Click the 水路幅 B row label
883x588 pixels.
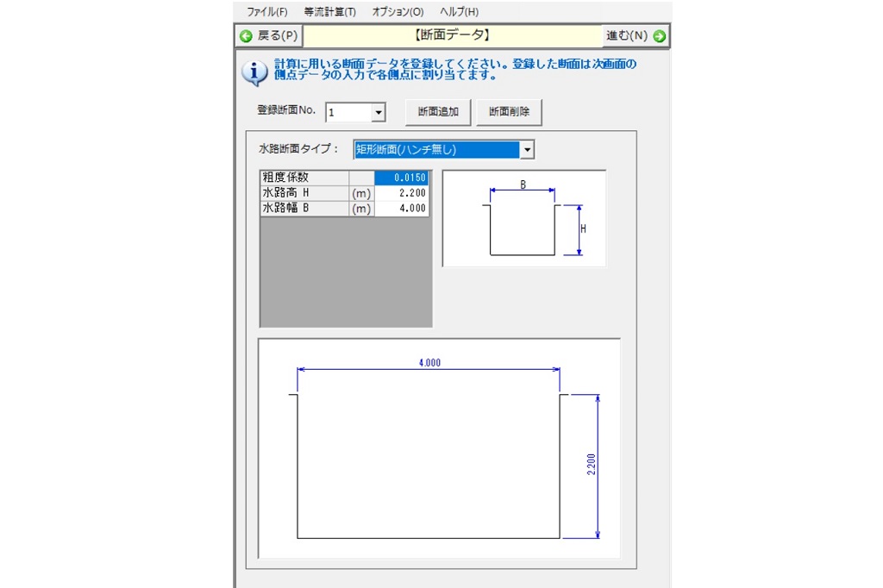point(304,208)
